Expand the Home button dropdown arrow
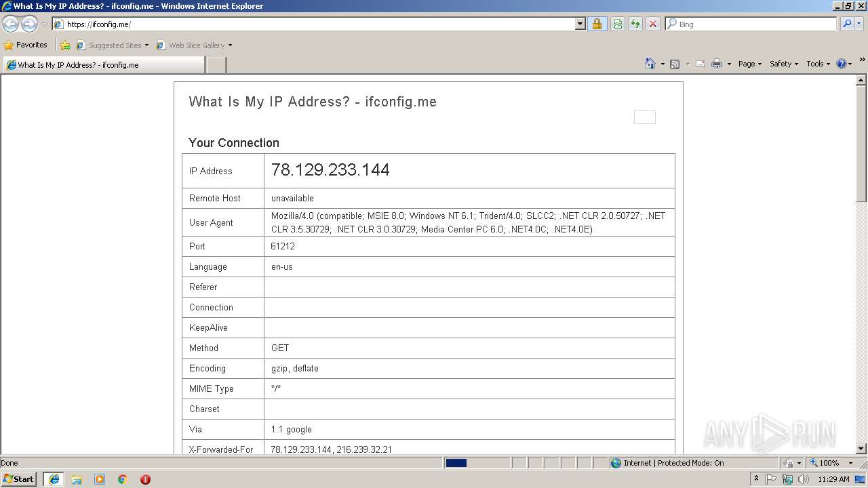Screen dimensions: 868x488 pyautogui.click(x=663, y=64)
